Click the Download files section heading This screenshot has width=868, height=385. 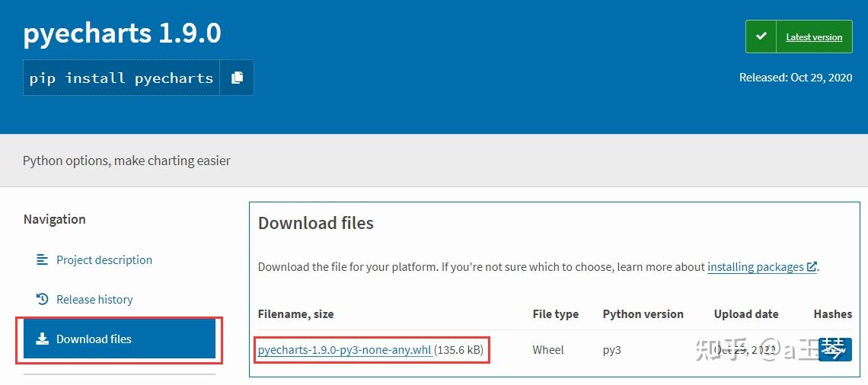(x=316, y=223)
